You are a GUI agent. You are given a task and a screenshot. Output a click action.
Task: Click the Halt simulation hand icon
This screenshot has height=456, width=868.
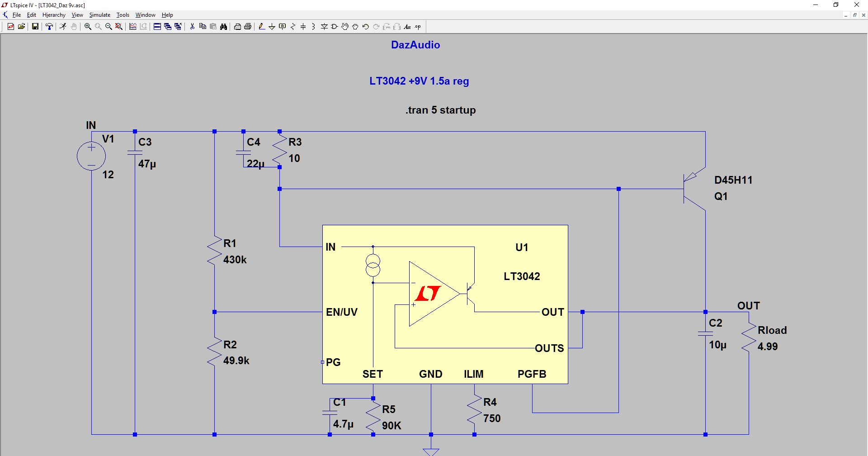pos(74,27)
